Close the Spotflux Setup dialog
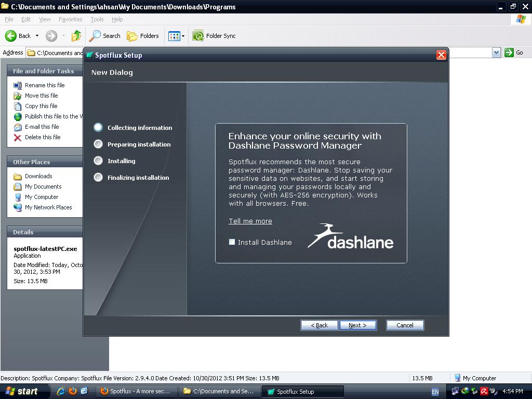The height and width of the screenshot is (399, 532). point(441,55)
